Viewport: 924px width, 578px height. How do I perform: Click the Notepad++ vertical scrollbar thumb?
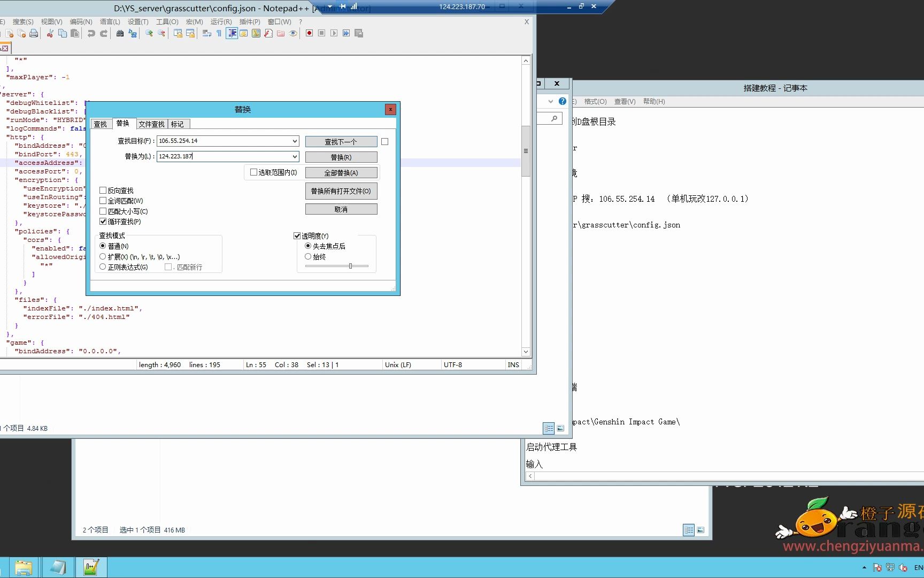(x=526, y=151)
